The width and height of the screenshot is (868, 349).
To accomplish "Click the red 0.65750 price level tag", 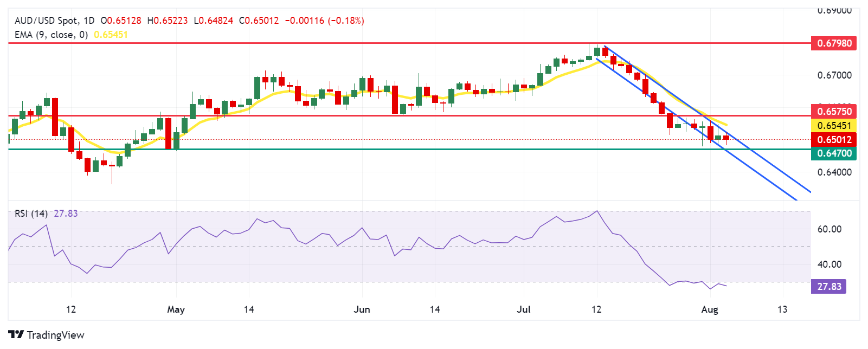I will [x=834, y=112].
